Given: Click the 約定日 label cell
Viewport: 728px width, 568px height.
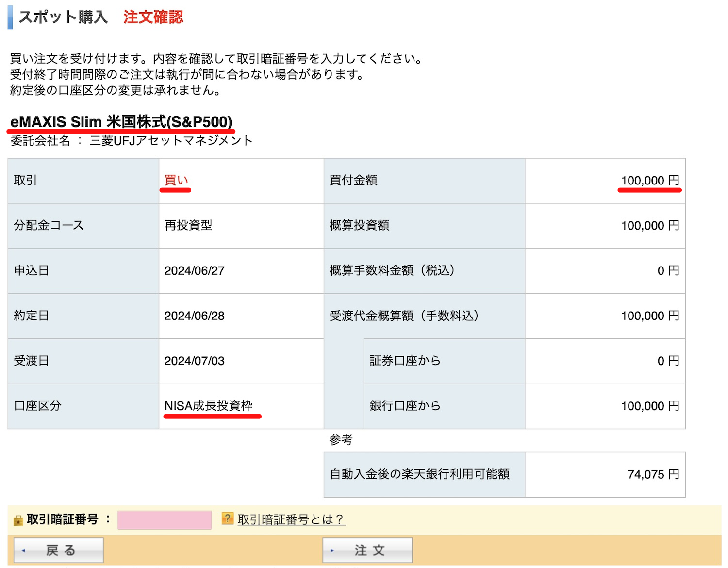Looking at the screenshot, I should 83,316.
